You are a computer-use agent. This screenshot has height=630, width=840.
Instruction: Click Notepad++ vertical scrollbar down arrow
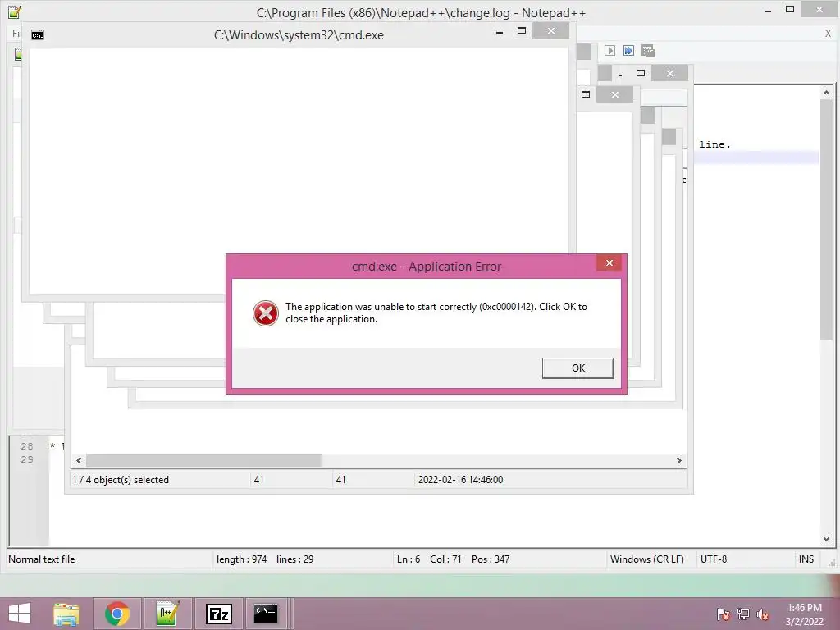coord(826,538)
